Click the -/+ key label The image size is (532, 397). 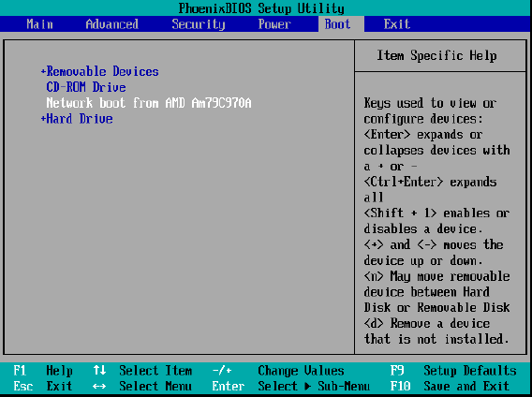coord(222,370)
